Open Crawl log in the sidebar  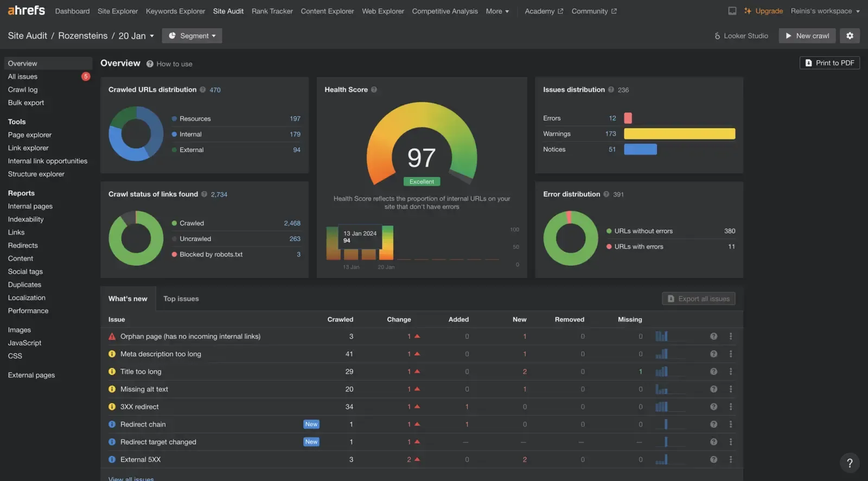pos(23,90)
